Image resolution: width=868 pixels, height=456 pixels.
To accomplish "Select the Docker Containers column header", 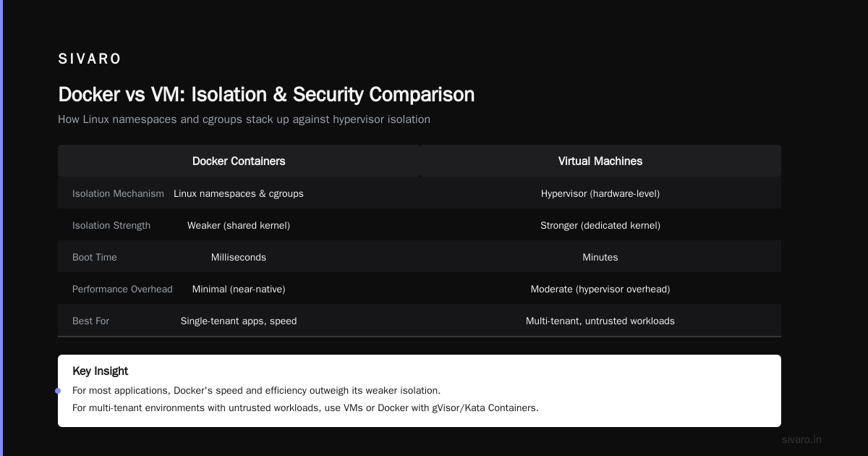I will [239, 161].
